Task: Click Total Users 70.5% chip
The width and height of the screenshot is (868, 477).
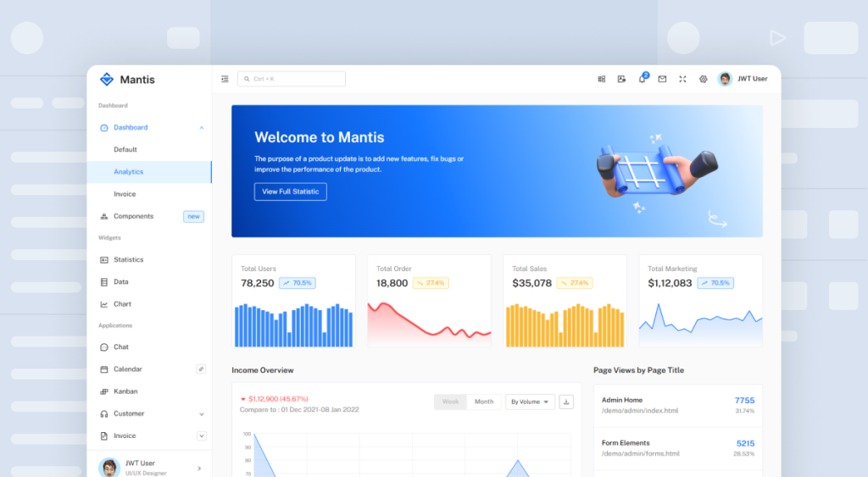Action: pyautogui.click(x=298, y=283)
